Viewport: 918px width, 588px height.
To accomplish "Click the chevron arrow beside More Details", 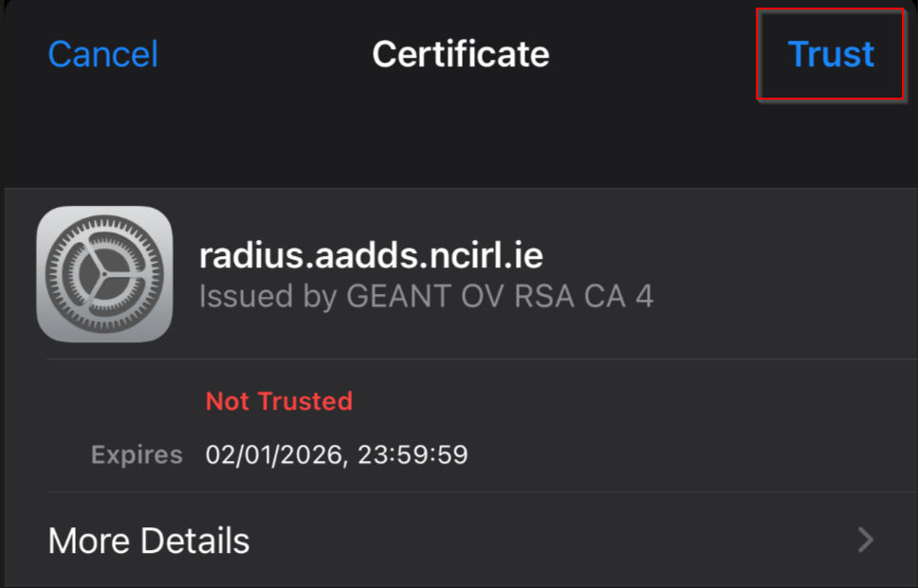I will point(866,540).
